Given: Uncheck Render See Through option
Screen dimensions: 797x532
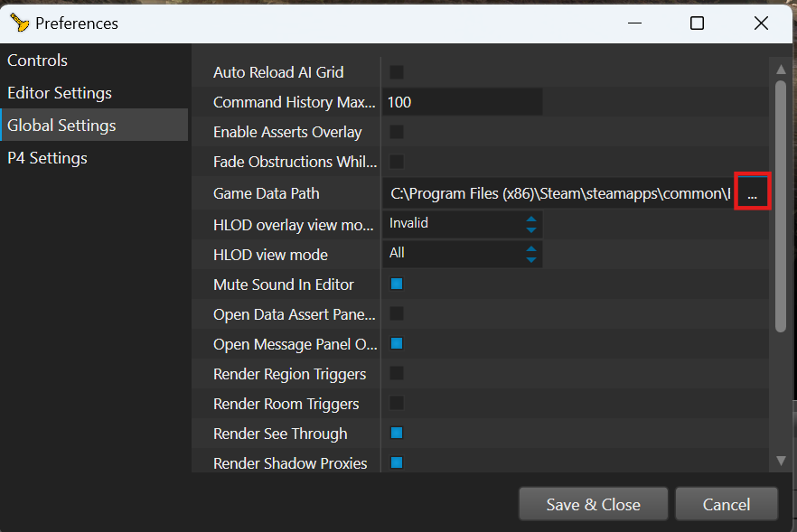Looking at the screenshot, I should point(397,434).
